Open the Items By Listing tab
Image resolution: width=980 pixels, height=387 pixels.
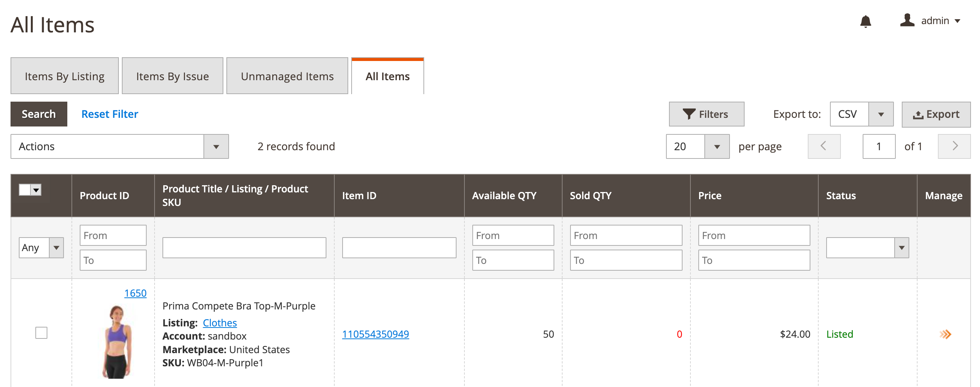tap(64, 76)
